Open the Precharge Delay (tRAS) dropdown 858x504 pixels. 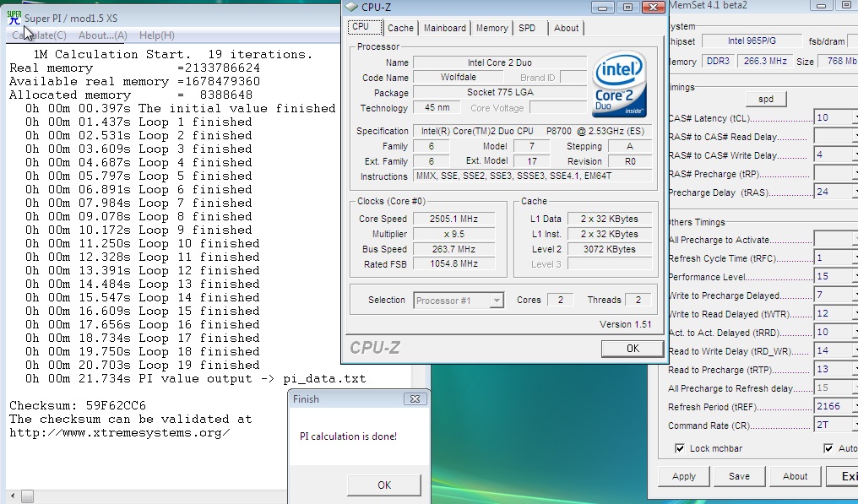[855, 192]
